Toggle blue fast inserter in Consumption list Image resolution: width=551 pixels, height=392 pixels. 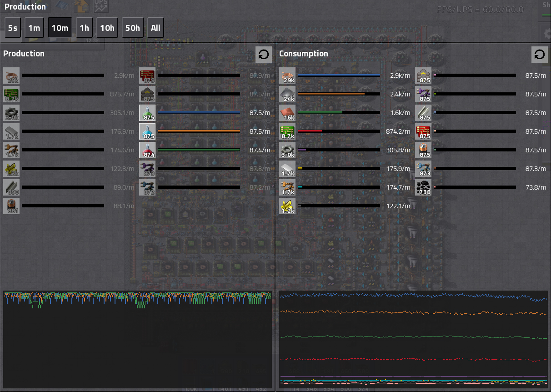click(423, 169)
